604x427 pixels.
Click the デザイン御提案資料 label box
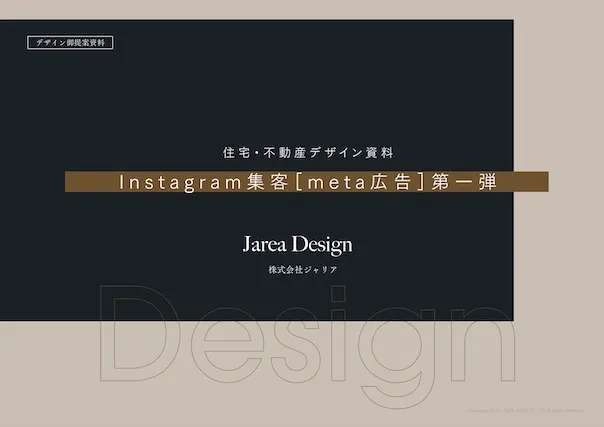(70, 43)
